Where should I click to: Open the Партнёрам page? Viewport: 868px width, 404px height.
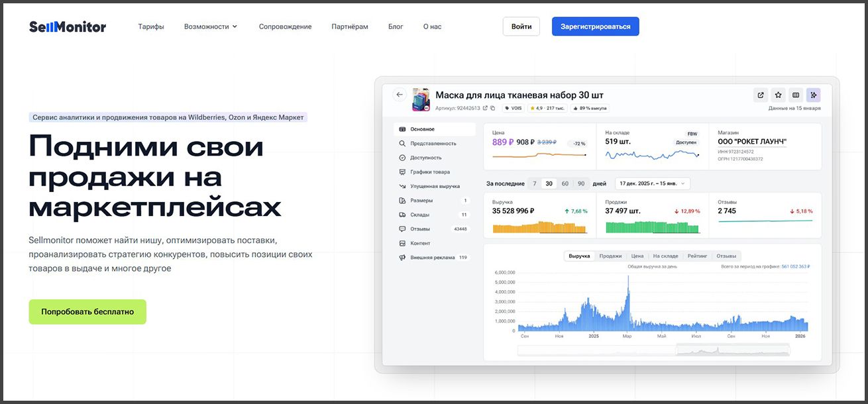click(350, 26)
